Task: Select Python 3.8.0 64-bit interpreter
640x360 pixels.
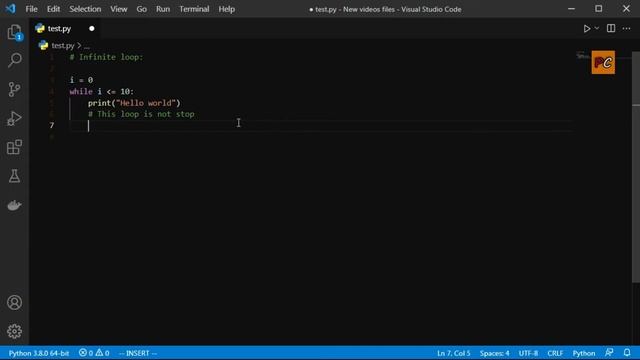Action: 39,353
